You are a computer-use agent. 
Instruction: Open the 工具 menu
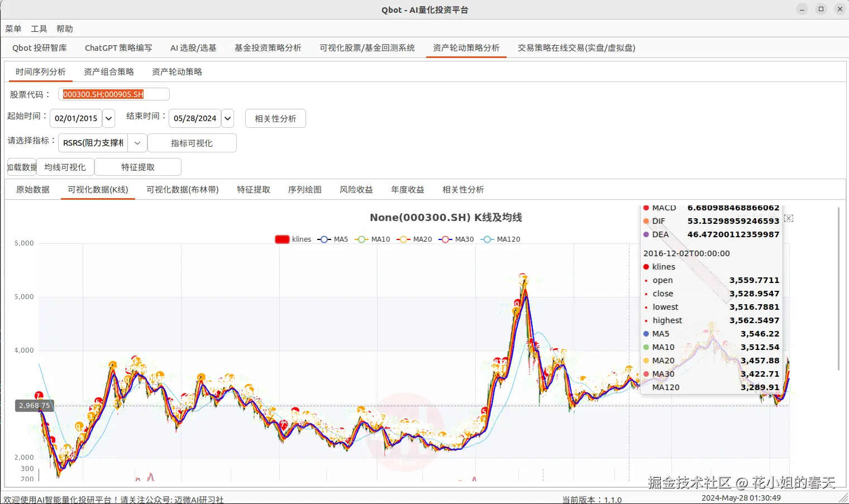pos(39,29)
